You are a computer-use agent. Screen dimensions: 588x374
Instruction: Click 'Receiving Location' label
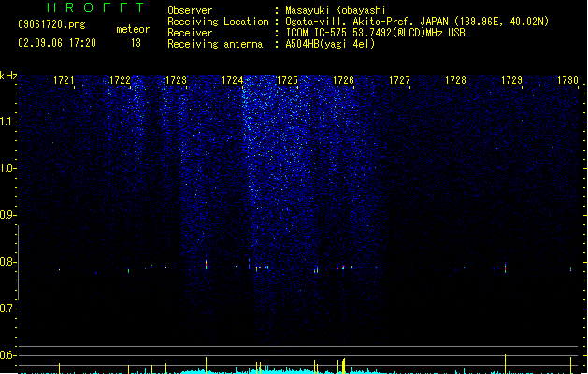[x=218, y=22]
